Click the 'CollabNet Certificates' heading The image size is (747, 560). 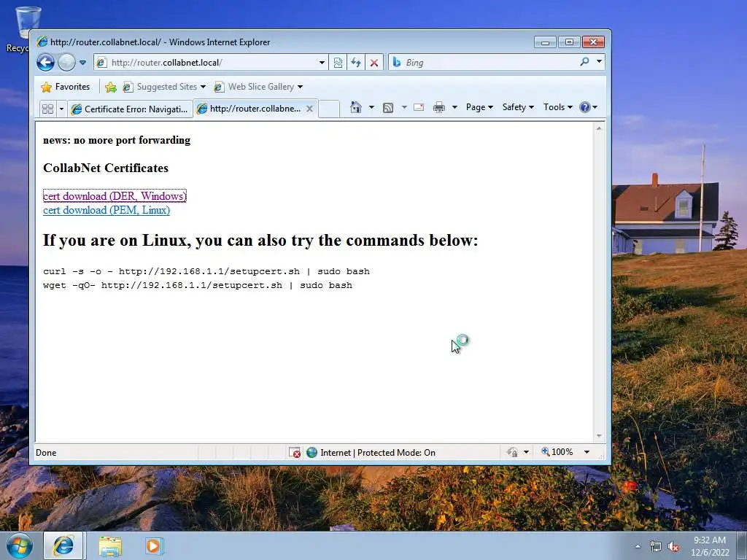(106, 168)
